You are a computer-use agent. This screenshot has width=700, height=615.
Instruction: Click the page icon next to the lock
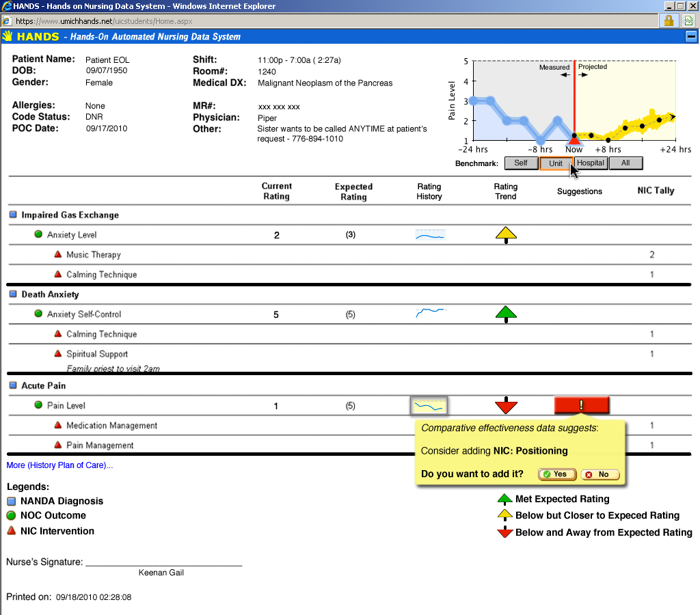(689, 20)
